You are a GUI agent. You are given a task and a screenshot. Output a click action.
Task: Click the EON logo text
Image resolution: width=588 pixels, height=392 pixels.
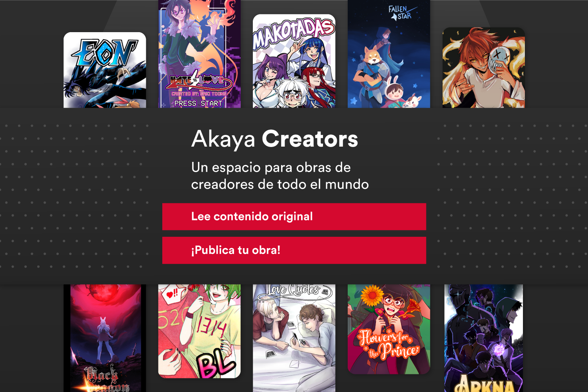[105, 52]
